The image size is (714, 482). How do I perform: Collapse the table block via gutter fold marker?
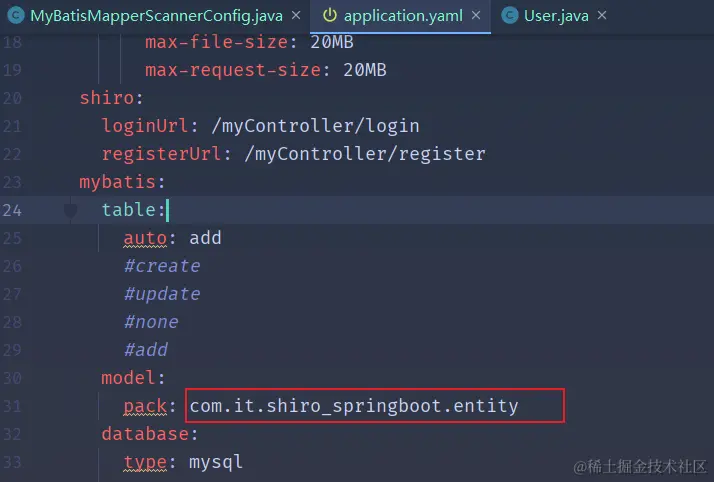tap(71, 210)
